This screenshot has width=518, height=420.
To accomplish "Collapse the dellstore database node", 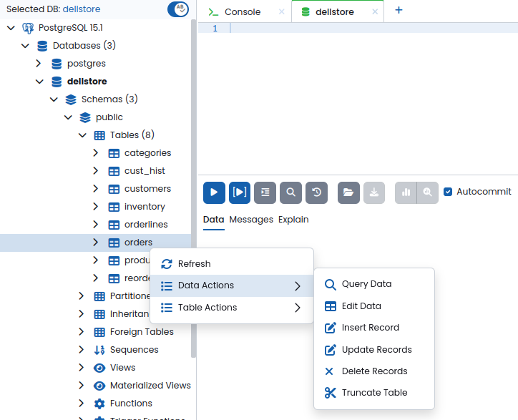I will (x=39, y=82).
